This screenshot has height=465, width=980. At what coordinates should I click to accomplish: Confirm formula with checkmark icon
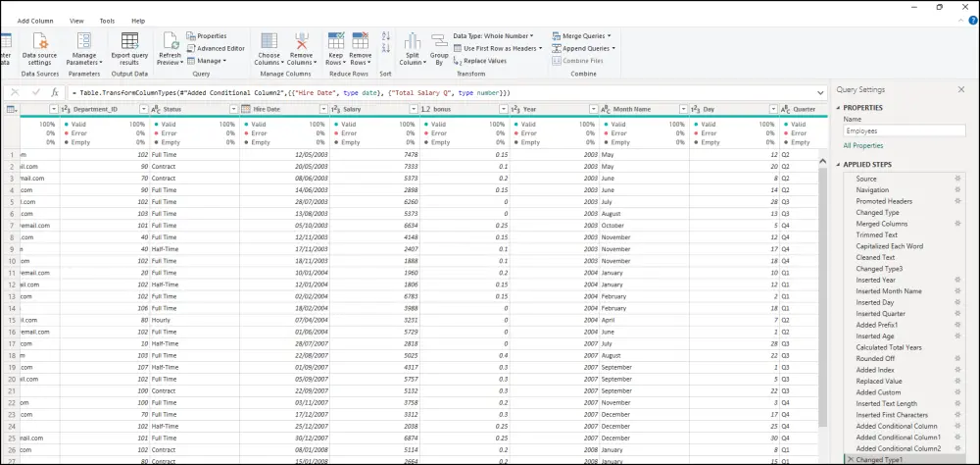pos(36,92)
